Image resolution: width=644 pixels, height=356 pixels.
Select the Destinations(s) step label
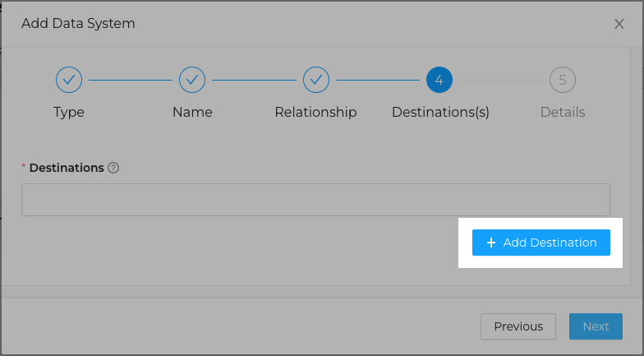pyautogui.click(x=440, y=112)
